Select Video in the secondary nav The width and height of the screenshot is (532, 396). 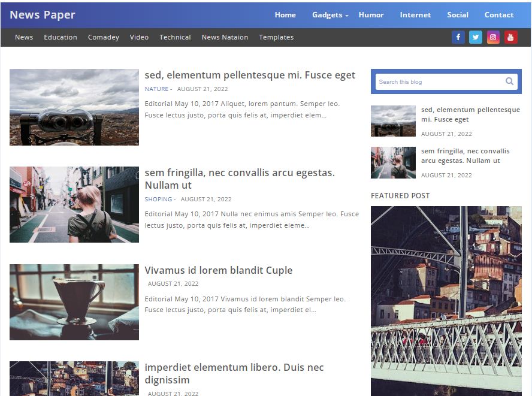point(139,37)
